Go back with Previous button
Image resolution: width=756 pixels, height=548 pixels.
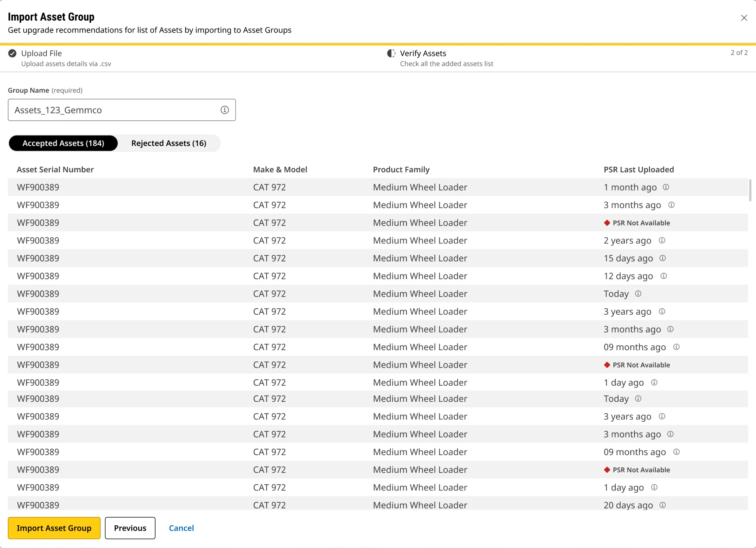pos(130,528)
